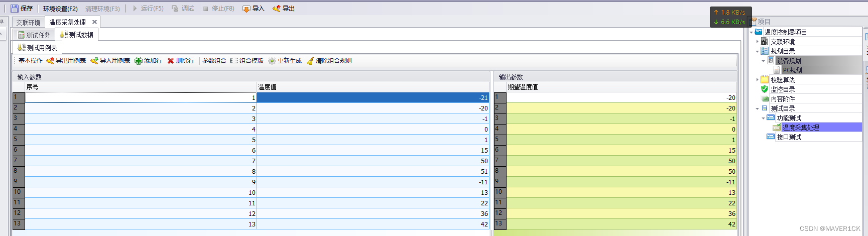Click the pin icon on left edge

[2, 22]
